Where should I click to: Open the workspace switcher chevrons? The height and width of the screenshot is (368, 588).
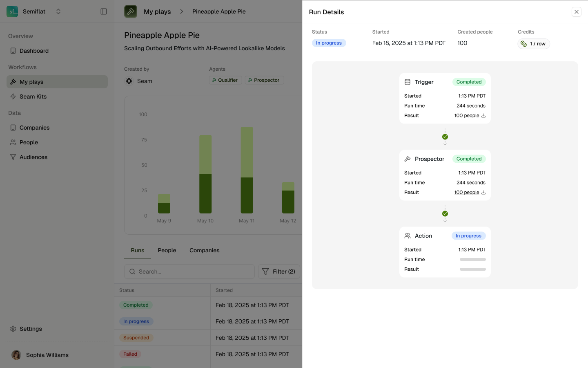58,11
